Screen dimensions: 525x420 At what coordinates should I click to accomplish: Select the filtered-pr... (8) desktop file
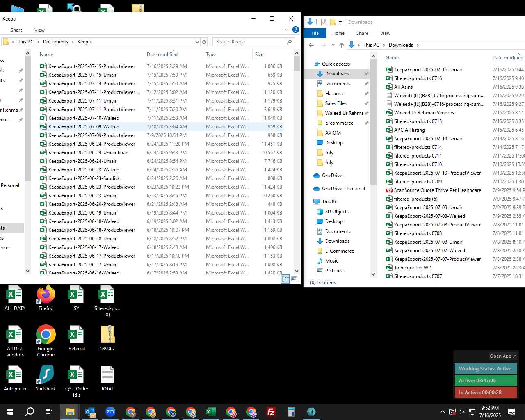click(x=107, y=301)
